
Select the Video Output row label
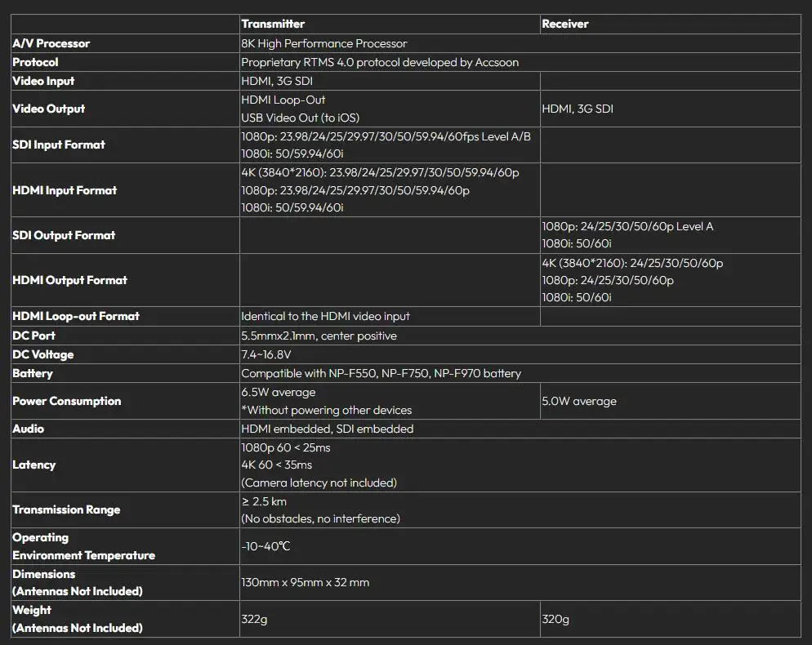coord(49,109)
